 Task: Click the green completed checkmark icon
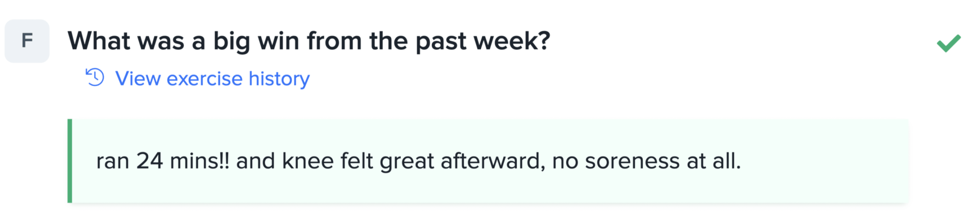point(949,43)
